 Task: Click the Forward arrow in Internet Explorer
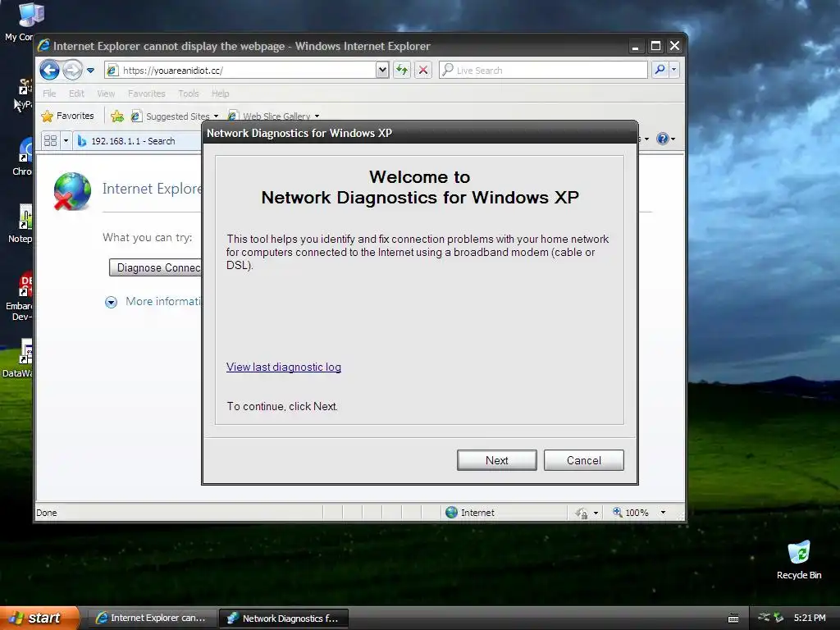pyautogui.click(x=72, y=71)
